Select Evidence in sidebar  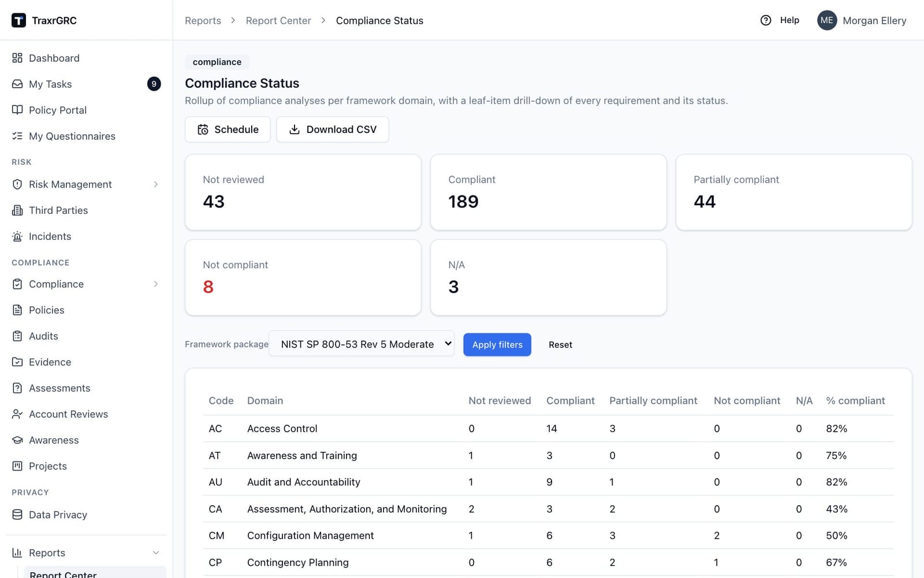(x=86, y=362)
